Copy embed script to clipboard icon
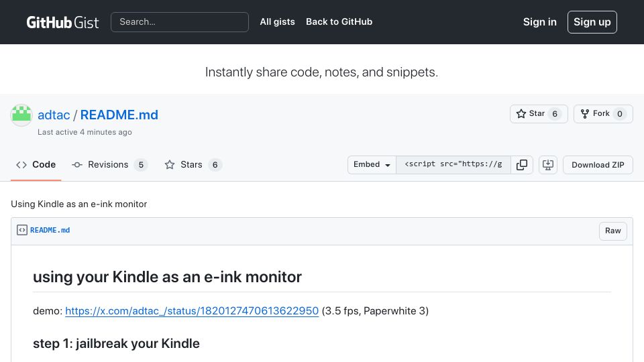644x362 pixels. click(x=522, y=165)
